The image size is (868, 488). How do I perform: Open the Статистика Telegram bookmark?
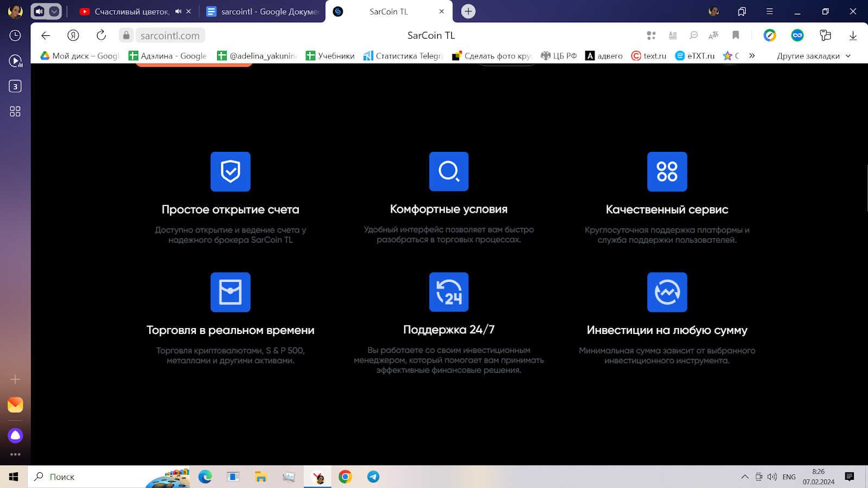[x=404, y=56]
